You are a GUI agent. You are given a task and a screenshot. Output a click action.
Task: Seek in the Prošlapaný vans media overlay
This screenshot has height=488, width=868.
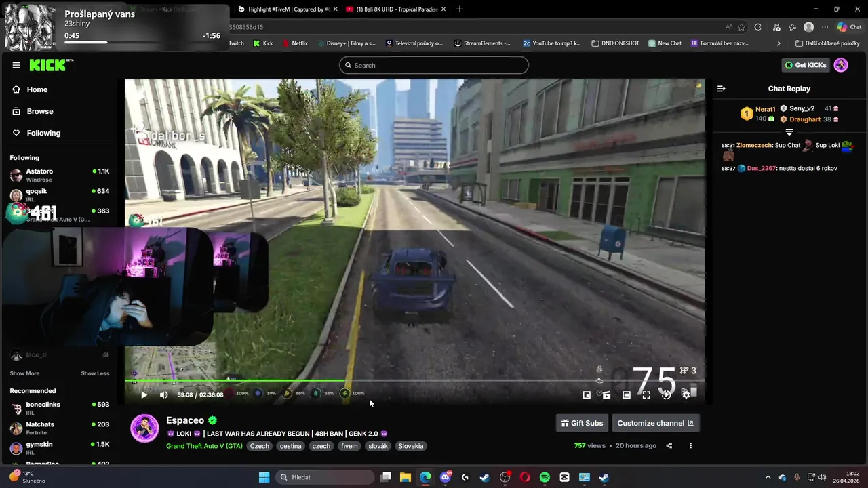click(142, 42)
